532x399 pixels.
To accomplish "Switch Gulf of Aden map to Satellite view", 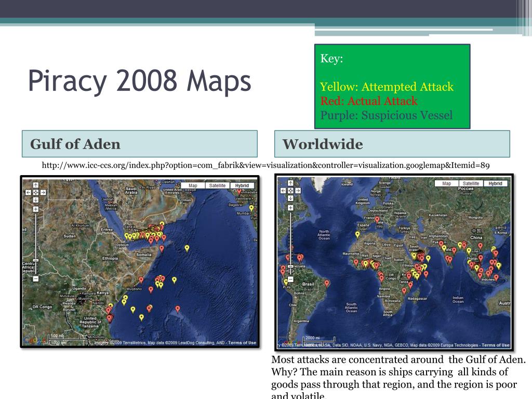I will 217,185.
